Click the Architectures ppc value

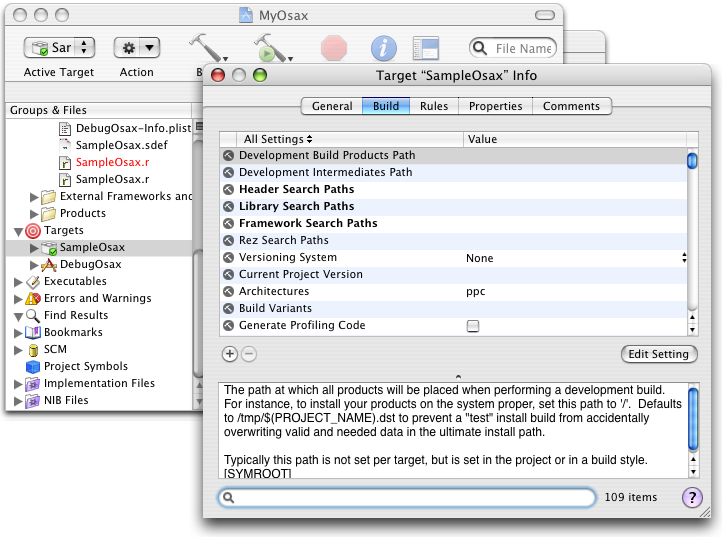(x=476, y=292)
